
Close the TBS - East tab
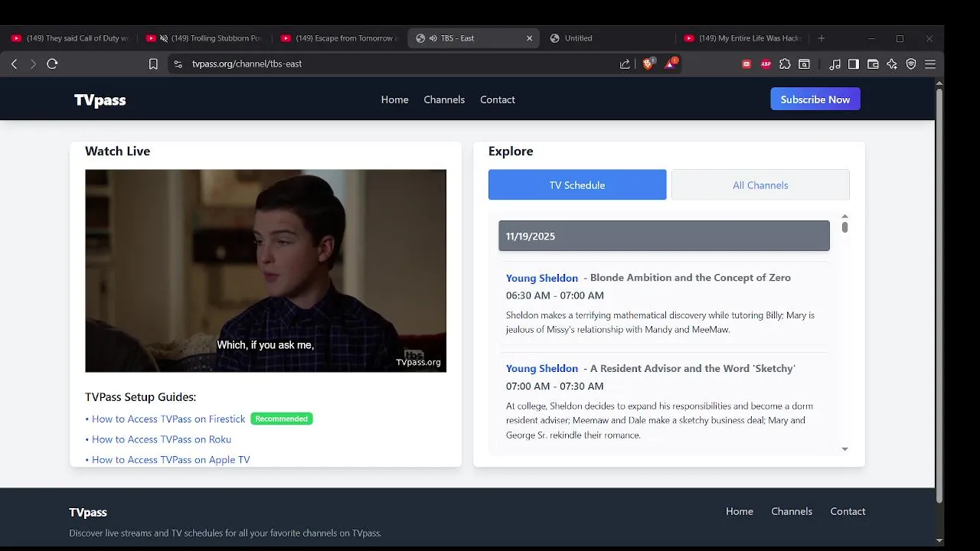tap(529, 38)
